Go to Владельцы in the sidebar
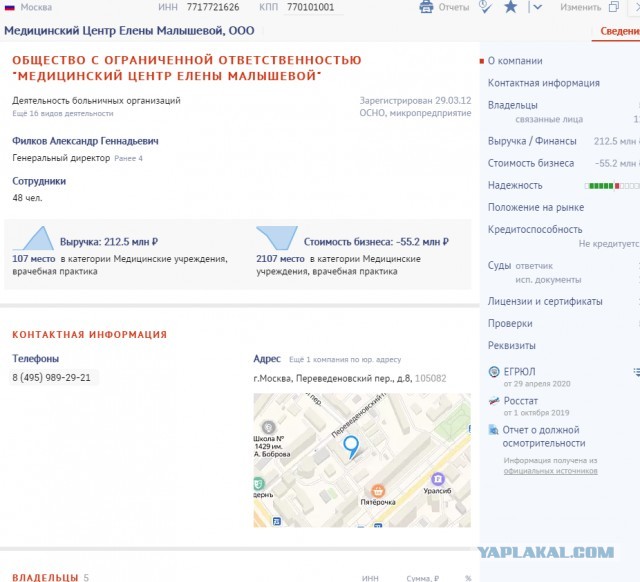 [x=513, y=105]
